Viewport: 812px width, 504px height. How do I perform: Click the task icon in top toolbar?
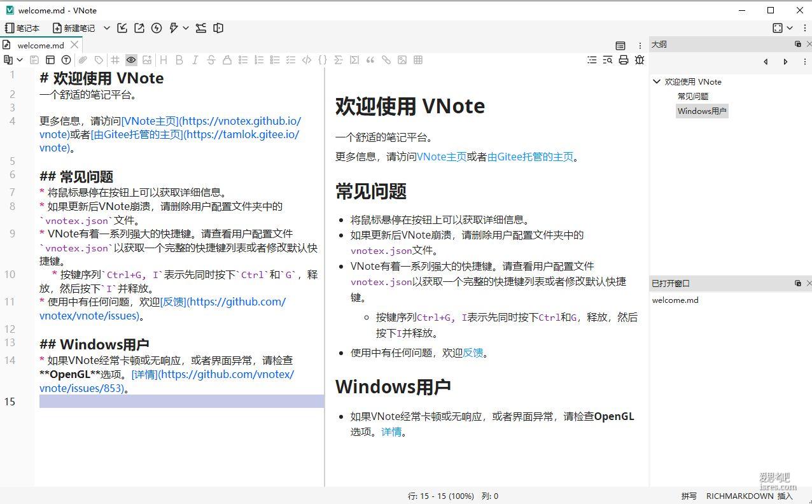(x=201, y=28)
